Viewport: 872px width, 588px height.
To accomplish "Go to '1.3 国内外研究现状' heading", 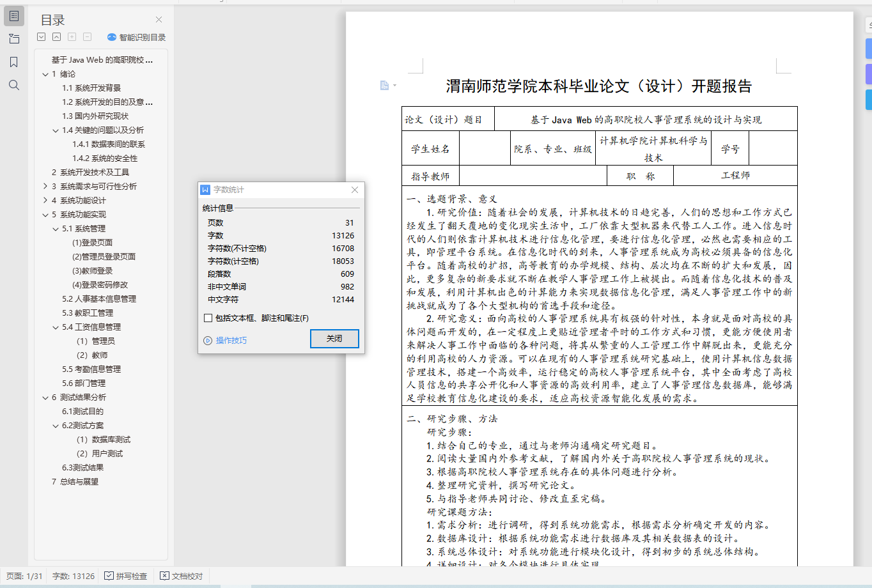I will click(x=95, y=116).
